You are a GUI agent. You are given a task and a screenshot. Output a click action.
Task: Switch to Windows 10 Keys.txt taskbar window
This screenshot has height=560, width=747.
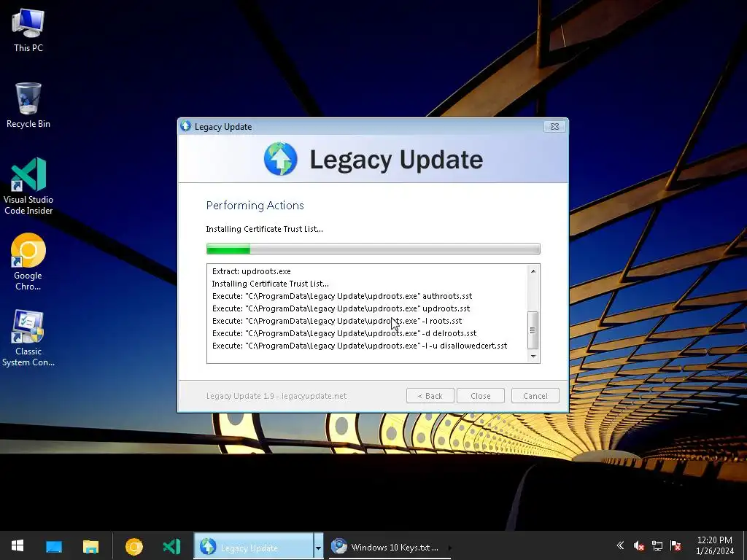[x=389, y=547]
